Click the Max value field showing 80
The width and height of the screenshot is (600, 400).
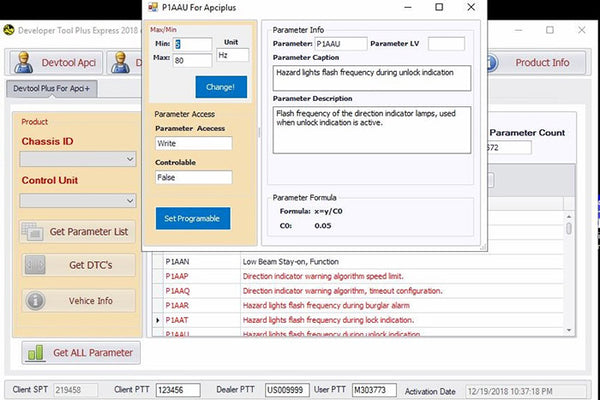191,61
